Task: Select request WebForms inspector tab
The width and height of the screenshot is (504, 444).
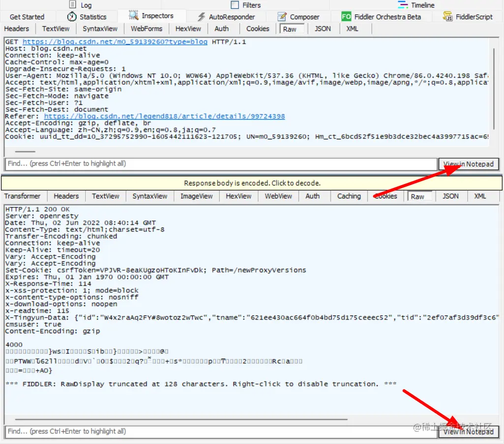Action: [x=146, y=29]
